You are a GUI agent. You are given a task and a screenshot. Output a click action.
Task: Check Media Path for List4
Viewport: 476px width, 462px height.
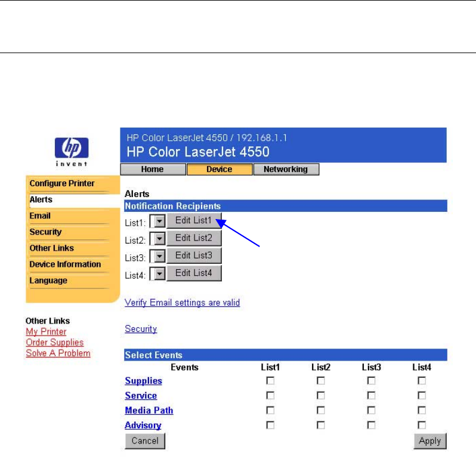pos(422,410)
